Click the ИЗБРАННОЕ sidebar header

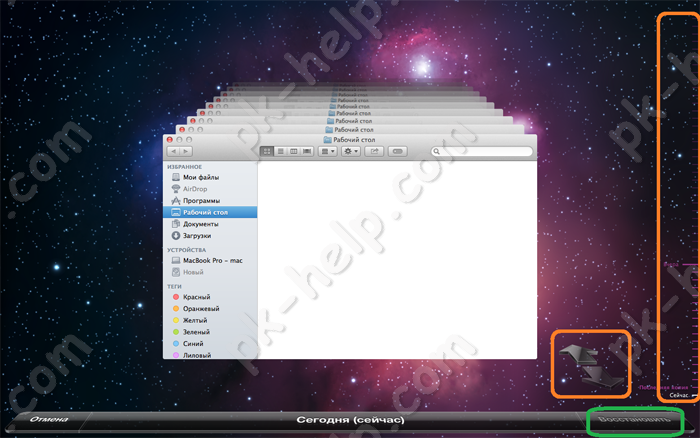[x=184, y=167]
